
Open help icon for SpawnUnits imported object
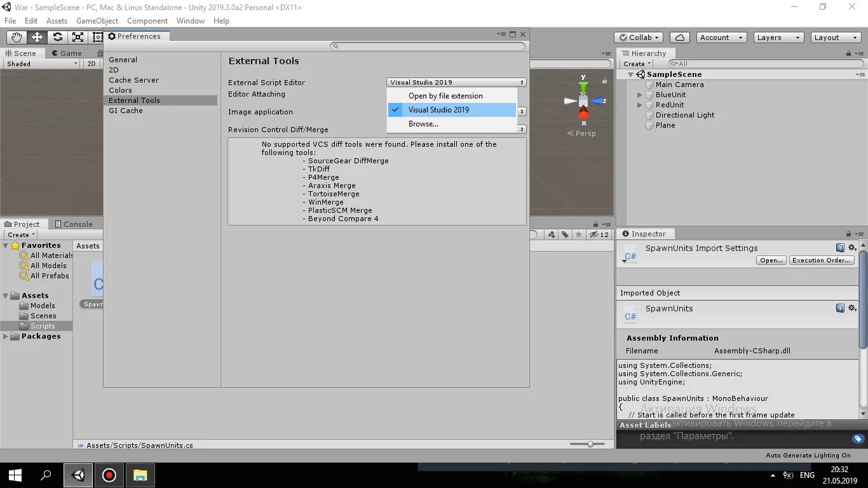click(840, 308)
